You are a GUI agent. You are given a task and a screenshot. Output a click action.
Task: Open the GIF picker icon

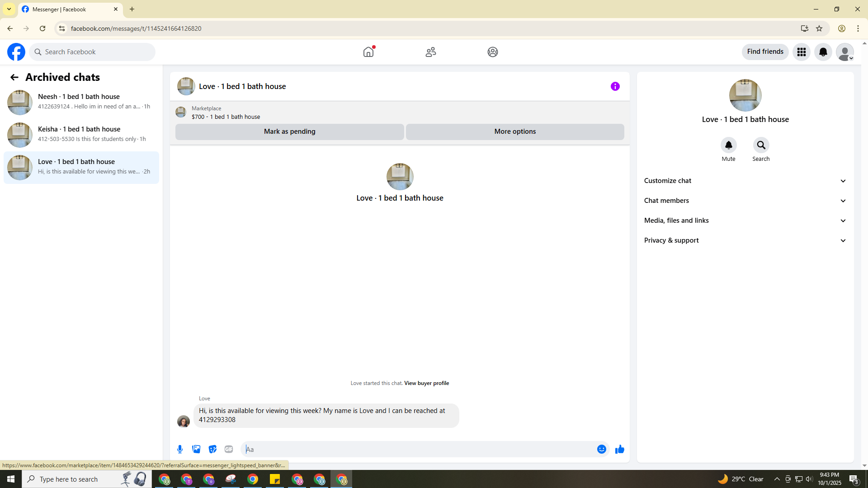point(229,449)
